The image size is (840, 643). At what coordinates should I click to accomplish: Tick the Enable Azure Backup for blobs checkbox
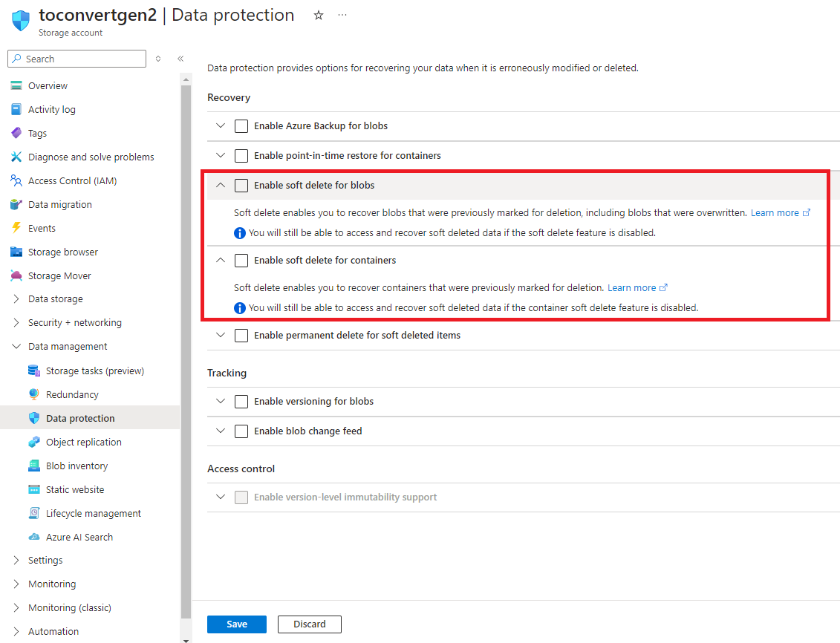click(241, 126)
